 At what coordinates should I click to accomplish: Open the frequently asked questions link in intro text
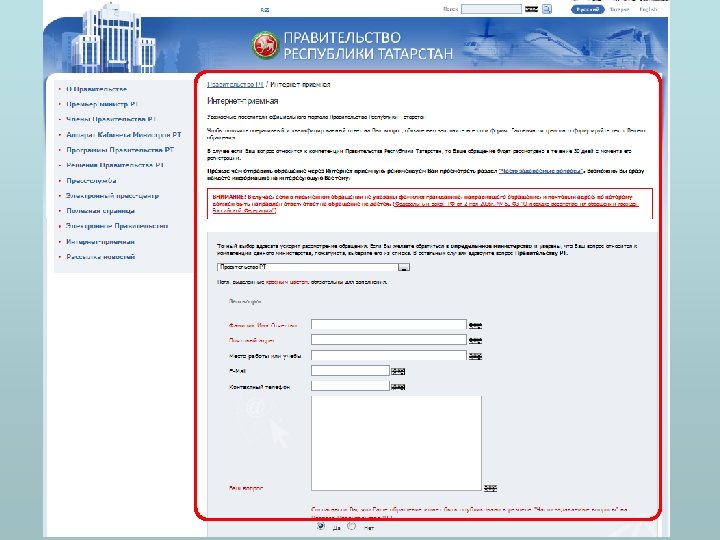(540, 171)
